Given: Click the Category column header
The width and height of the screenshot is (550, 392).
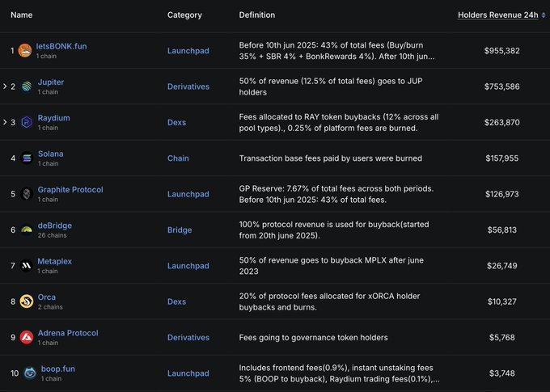Looking at the screenshot, I should (x=184, y=15).
